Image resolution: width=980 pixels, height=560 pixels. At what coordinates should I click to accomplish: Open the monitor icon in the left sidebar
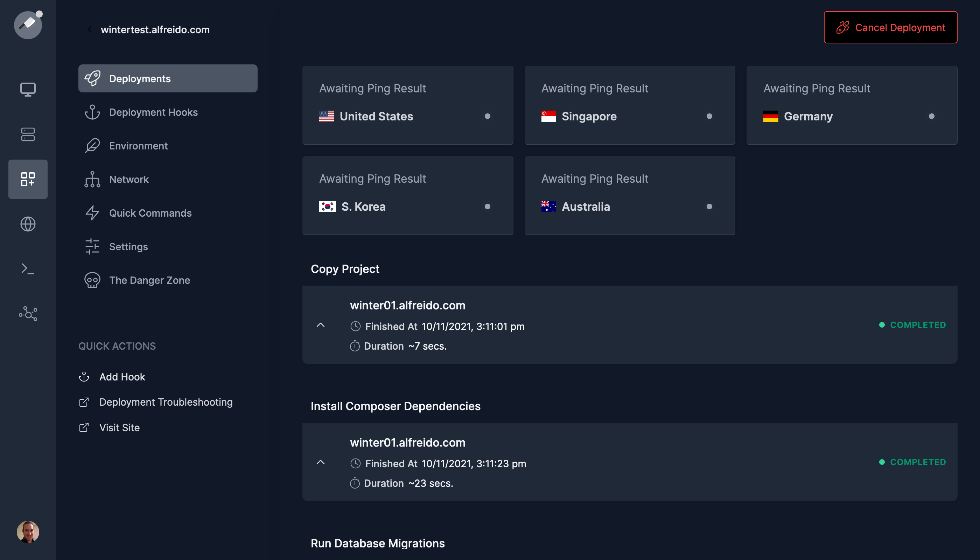(x=27, y=89)
